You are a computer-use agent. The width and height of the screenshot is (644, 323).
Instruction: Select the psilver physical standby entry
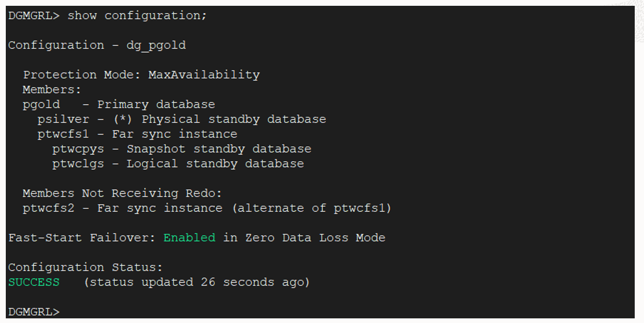pos(182,119)
